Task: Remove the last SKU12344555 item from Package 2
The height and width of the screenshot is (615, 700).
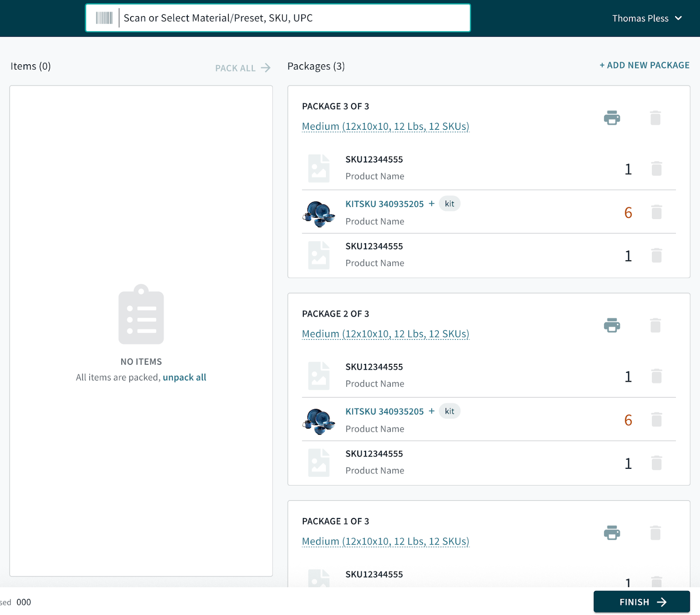Action: pos(657,462)
